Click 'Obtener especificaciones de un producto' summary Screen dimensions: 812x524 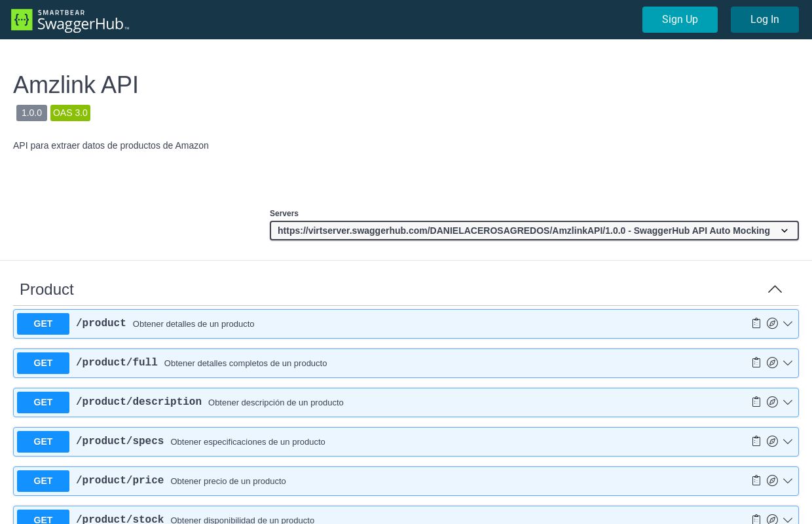[248, 442]
